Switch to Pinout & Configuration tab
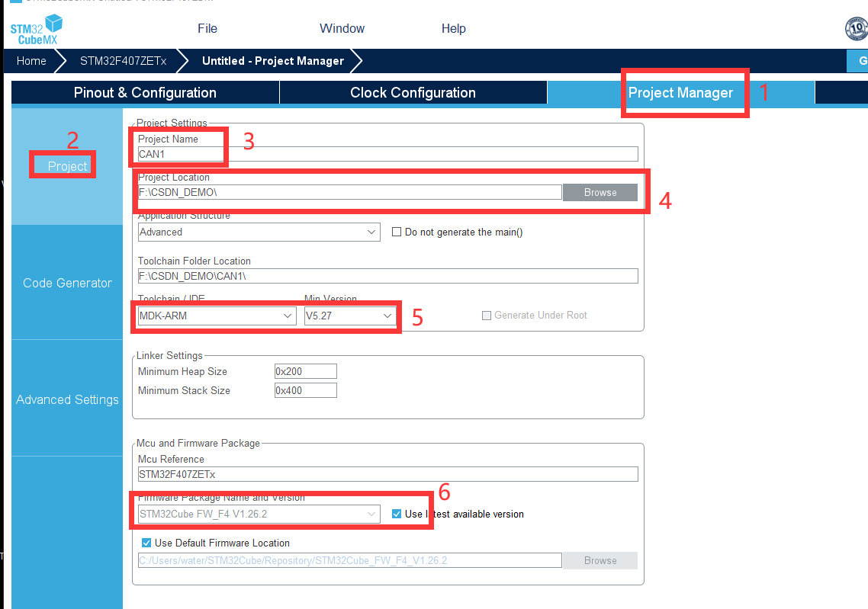This screenshot has width=868, height=609. pyautogui.click(x=145, y=92)
